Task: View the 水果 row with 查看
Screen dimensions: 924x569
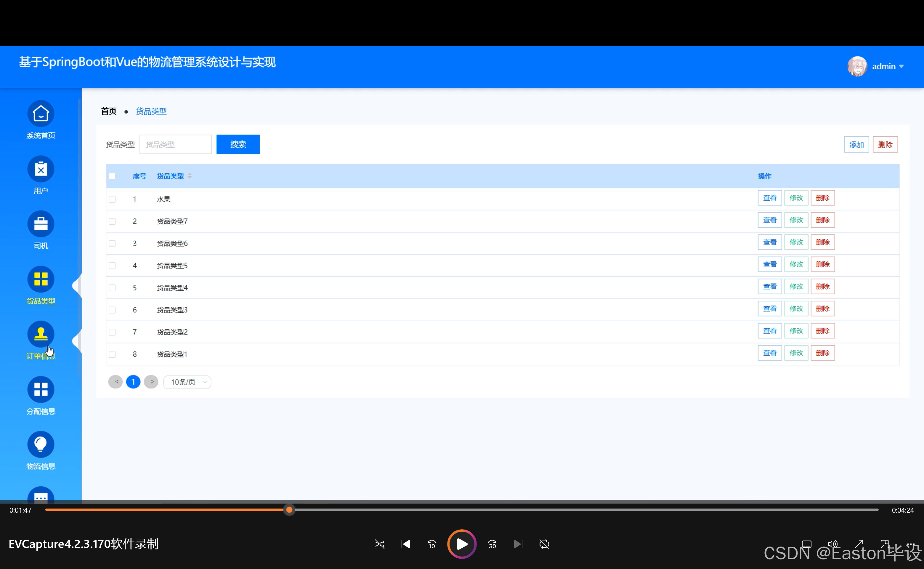Action: 770,198
